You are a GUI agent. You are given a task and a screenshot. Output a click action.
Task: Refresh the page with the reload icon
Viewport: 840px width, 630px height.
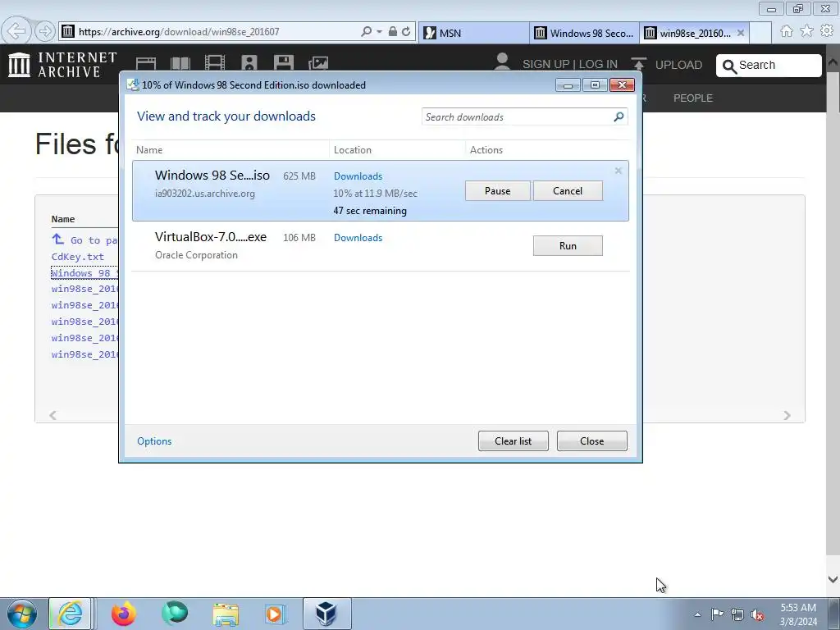pyautogui.click(x=406, y=32)
